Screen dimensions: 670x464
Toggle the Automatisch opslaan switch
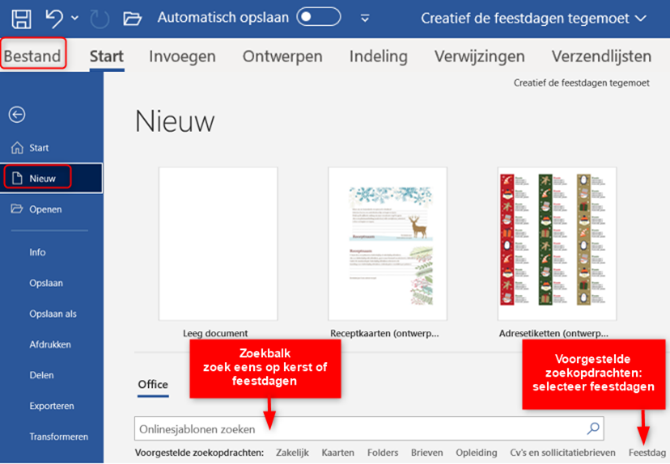tap(319, 17)
